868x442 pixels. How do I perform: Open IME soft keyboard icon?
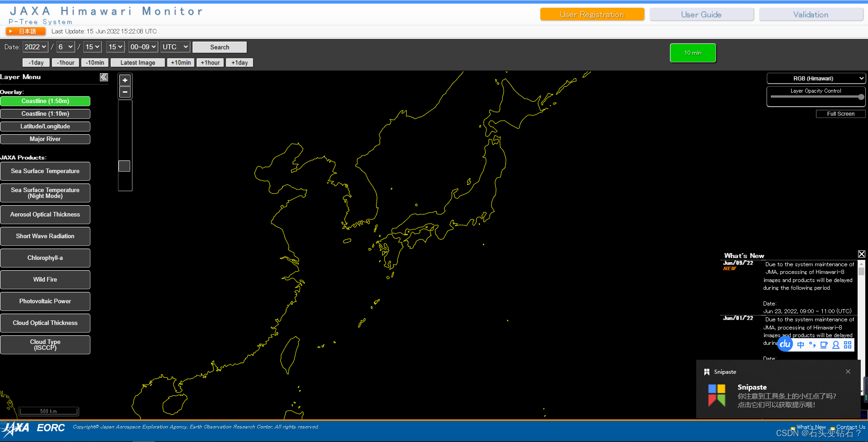click(824, 345)
